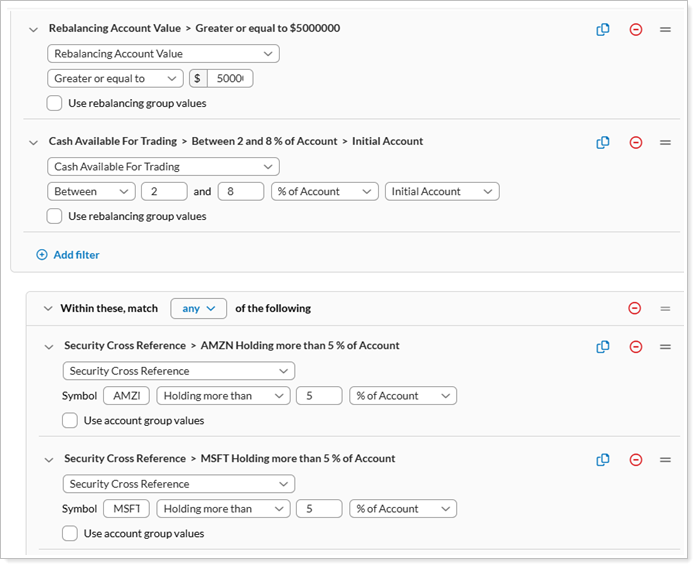Copy the Rebalancing Account Value filter
This screenshot has height=568, width=697.
pos(603,29)
